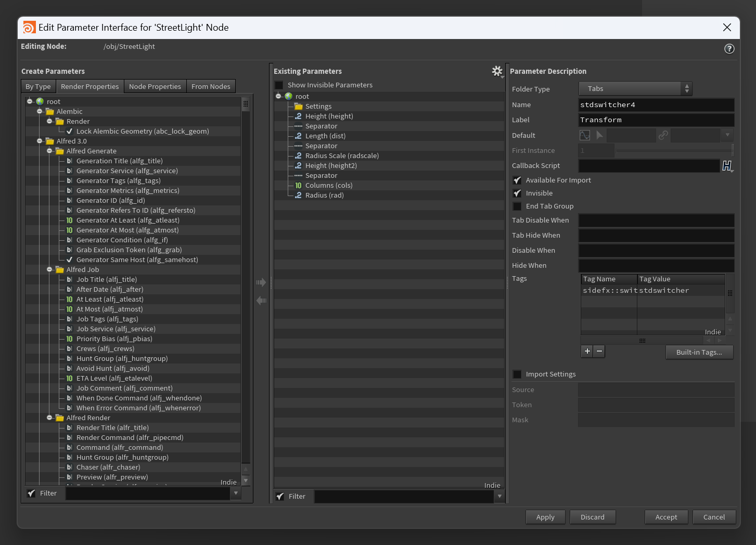Enable Import Settings checkbox

(x=517, y=374)
